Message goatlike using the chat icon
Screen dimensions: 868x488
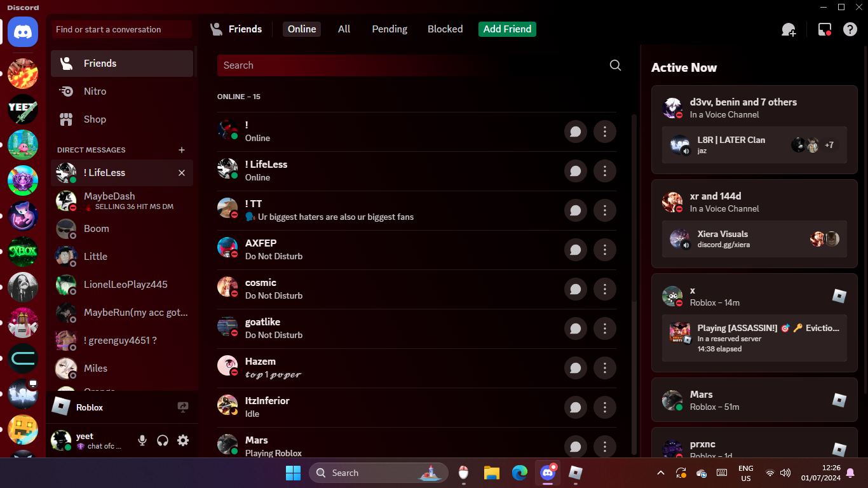click(576, 329)
